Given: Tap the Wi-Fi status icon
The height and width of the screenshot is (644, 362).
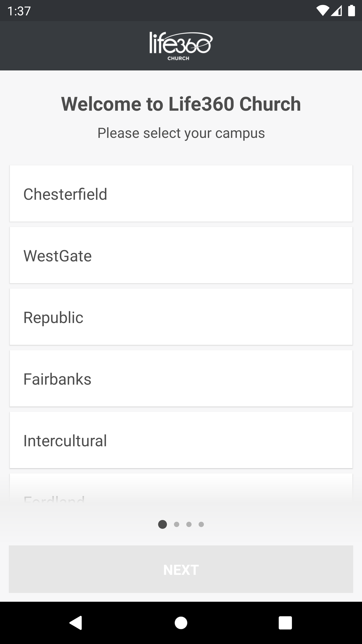Looking at the screenshot, I should pyautogui.click(x=323, y=11).
